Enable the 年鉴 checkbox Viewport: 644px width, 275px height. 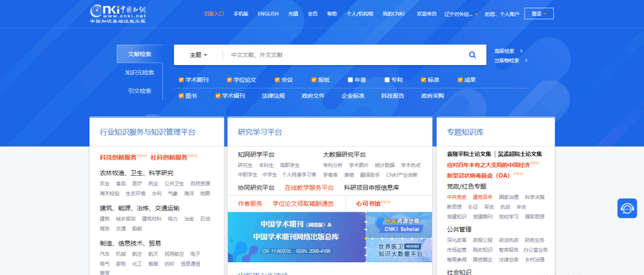tap(350, 80)
